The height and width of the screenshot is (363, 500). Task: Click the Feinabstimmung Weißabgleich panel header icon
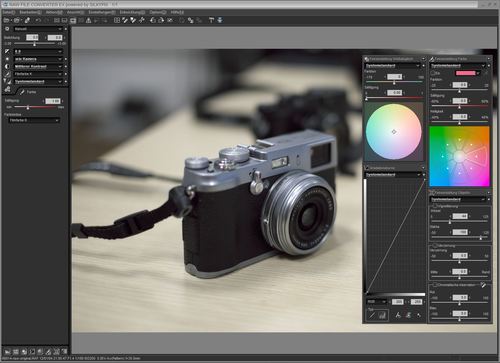coord(367,59)
